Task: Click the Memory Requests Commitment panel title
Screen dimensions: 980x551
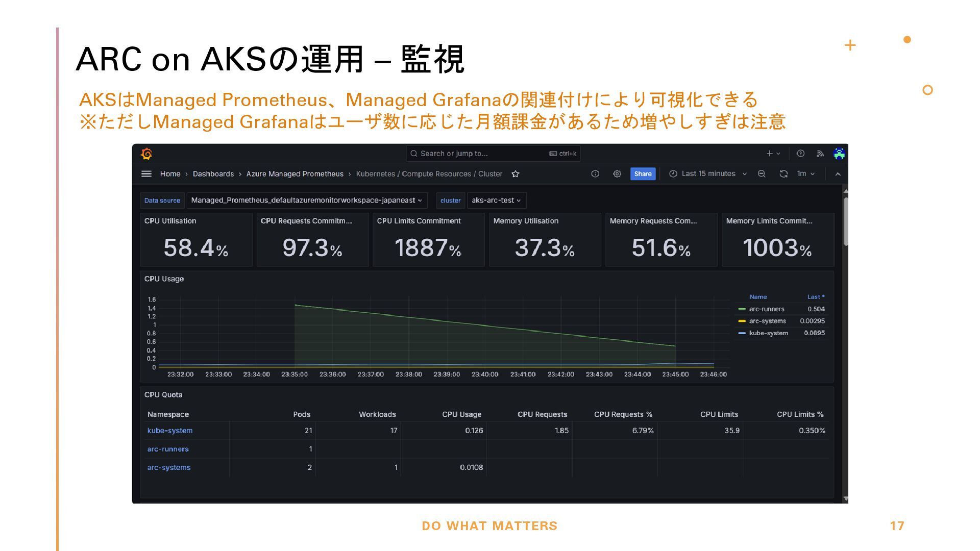Action: coord(653,221)
